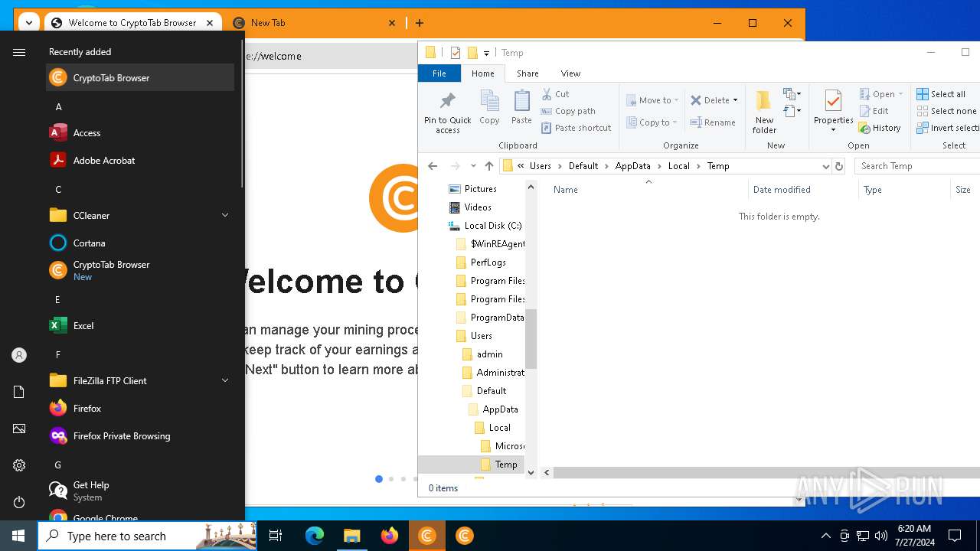Show hidden system tray icons
This screenshot has width=980, height=551.
(x=825, y=536)
